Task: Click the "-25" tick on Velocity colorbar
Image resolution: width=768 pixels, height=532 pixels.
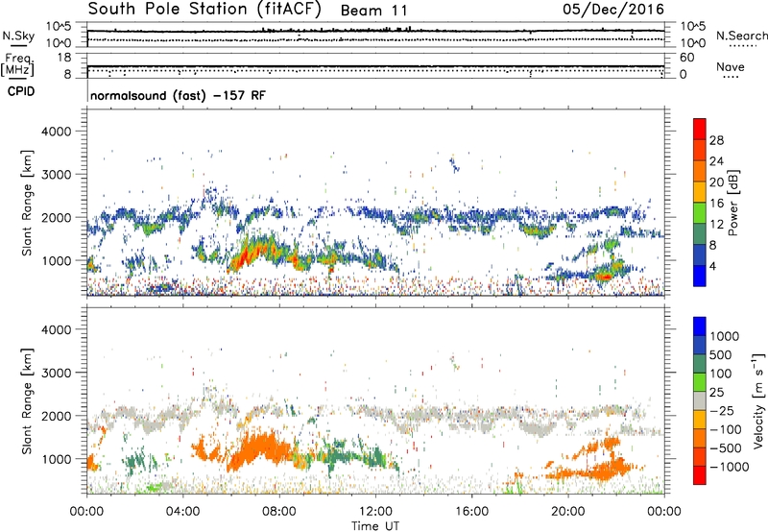Action: coord(722,411)
